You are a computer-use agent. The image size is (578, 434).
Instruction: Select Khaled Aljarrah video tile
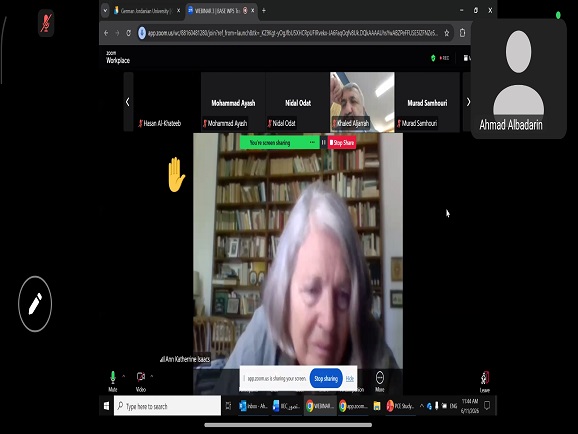pyautogui.click(x=362, y=102)
